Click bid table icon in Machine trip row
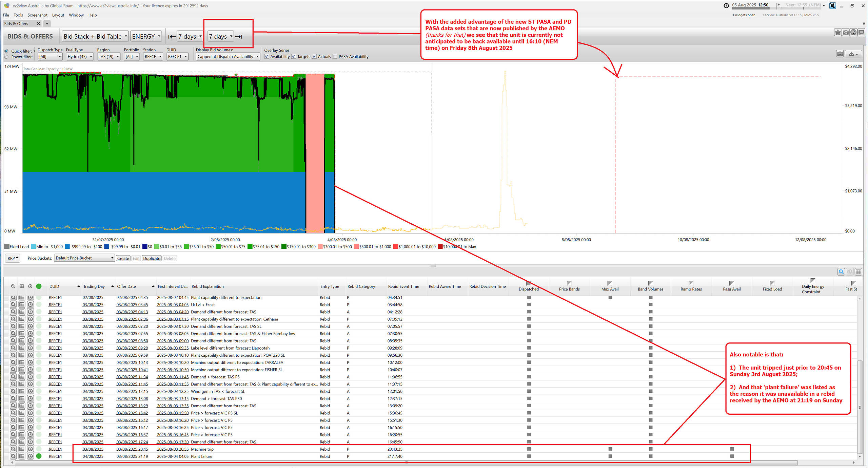Image resolution: width=868 pixels, height=468 pixels. (22, 449)
